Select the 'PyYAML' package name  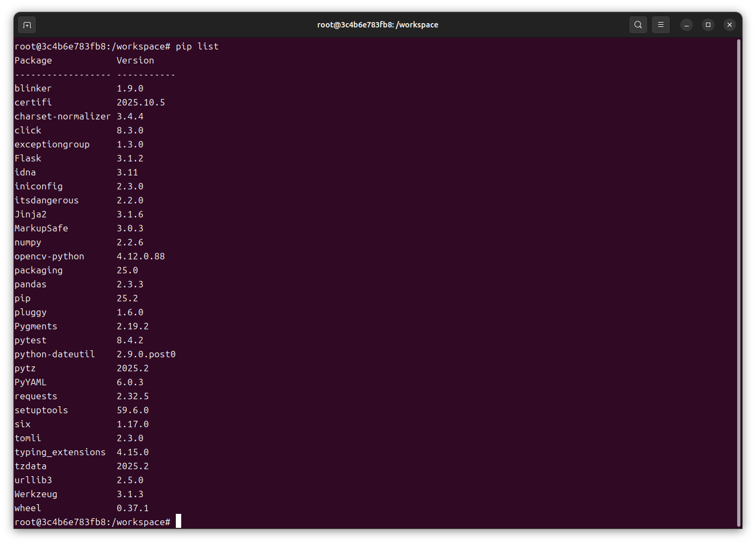coord(31,383)
